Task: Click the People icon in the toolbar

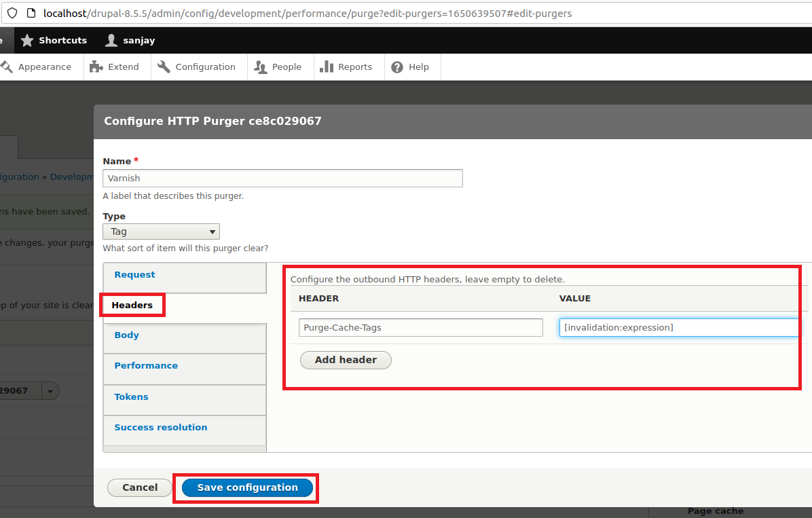Action: 261,67
